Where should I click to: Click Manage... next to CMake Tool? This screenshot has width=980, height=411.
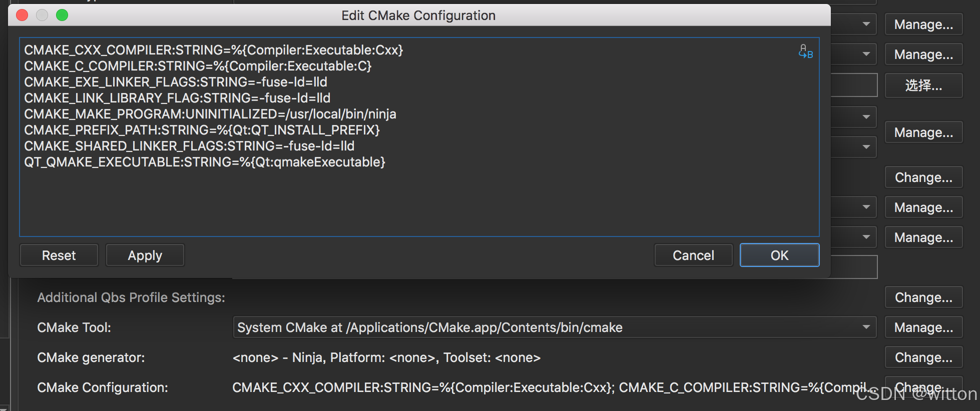point(923,327)
